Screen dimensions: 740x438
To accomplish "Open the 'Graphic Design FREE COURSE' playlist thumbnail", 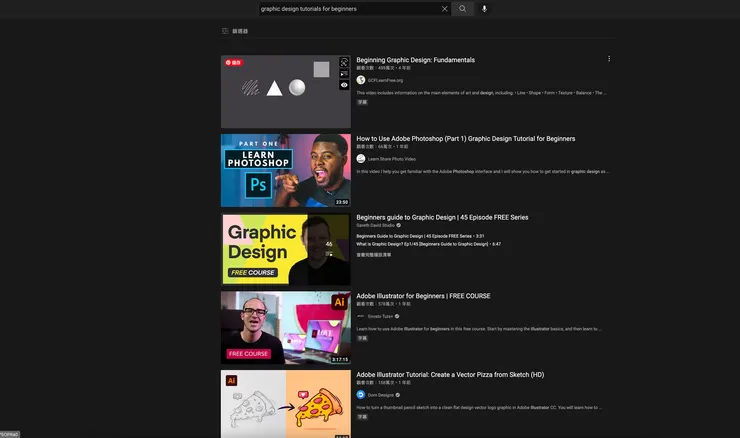I will [286, 249].
